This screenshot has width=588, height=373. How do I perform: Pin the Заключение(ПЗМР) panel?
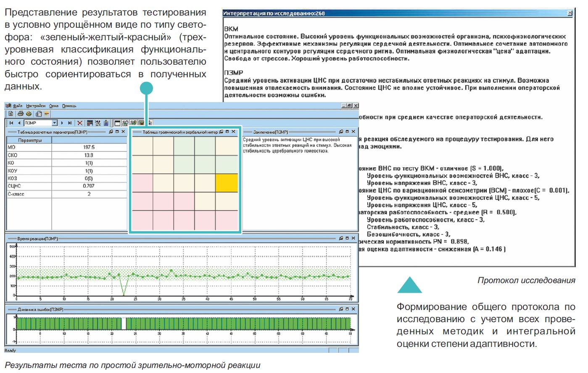click(341, 132)
